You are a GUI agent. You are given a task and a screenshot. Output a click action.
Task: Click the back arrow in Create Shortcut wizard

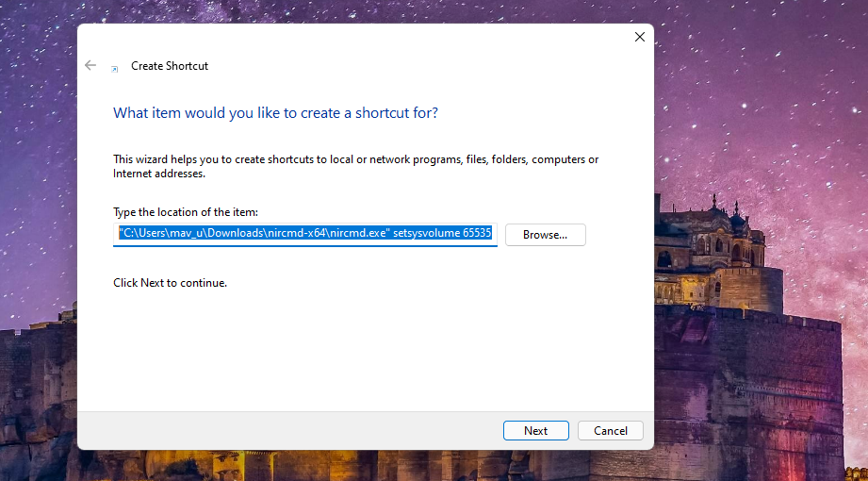tap(90, 65)
